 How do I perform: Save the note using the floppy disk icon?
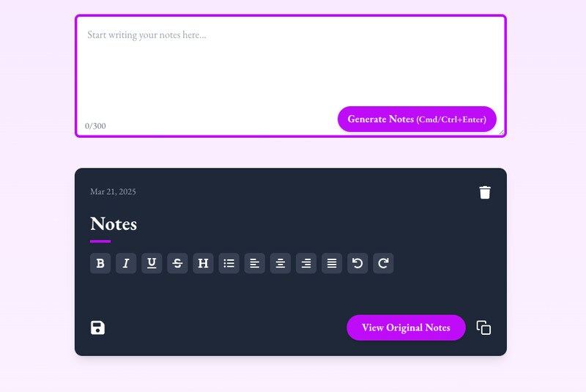pyautogui.click(x=98, y=328)
